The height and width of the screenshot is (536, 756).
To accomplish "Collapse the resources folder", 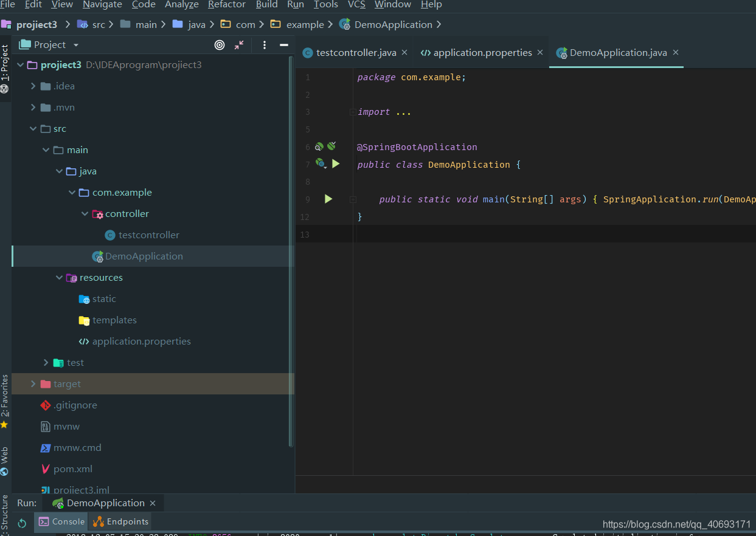I will pyautogui.click(x=59, y=278).
